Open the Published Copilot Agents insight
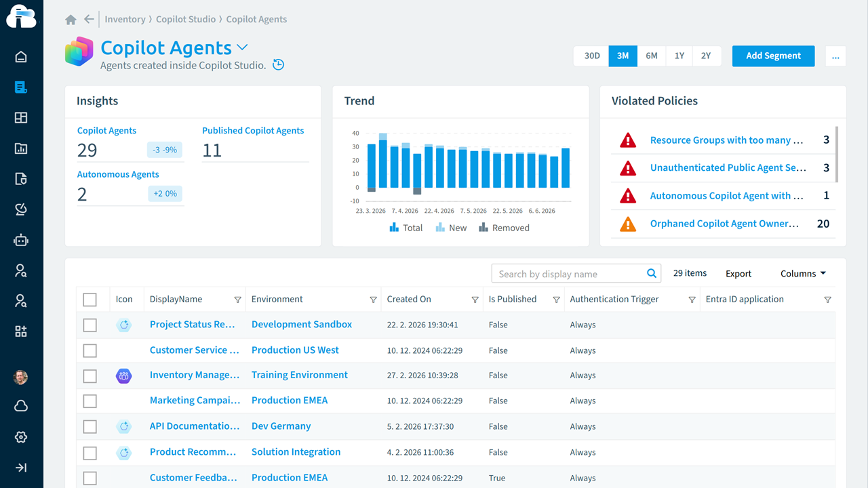The width and height of the screenshot is (868, 488). pyautogui.click(x=253, y=131)
